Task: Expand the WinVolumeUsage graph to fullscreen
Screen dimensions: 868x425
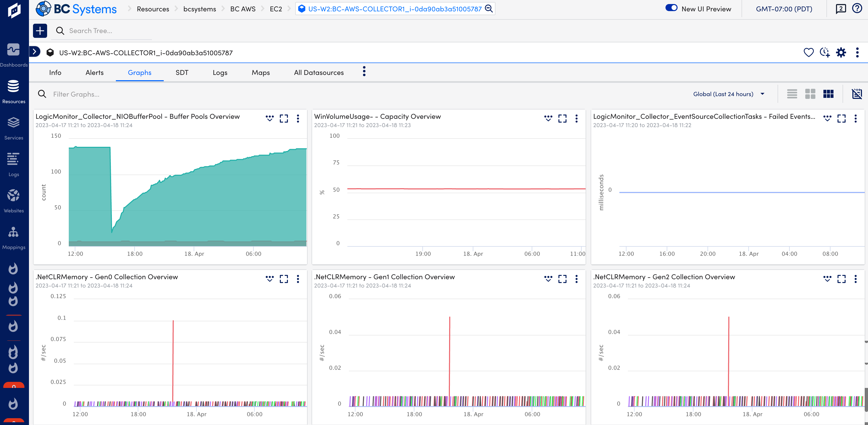Action: pos(562,118)
